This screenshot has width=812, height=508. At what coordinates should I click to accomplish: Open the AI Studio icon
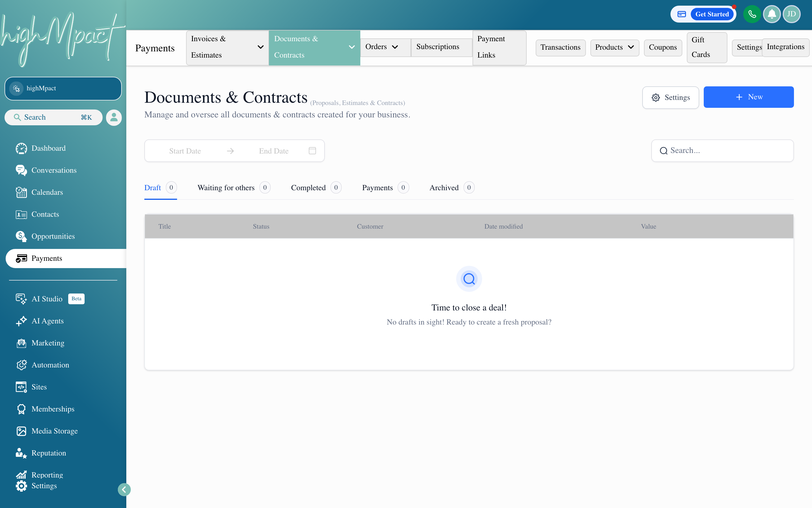21,299
